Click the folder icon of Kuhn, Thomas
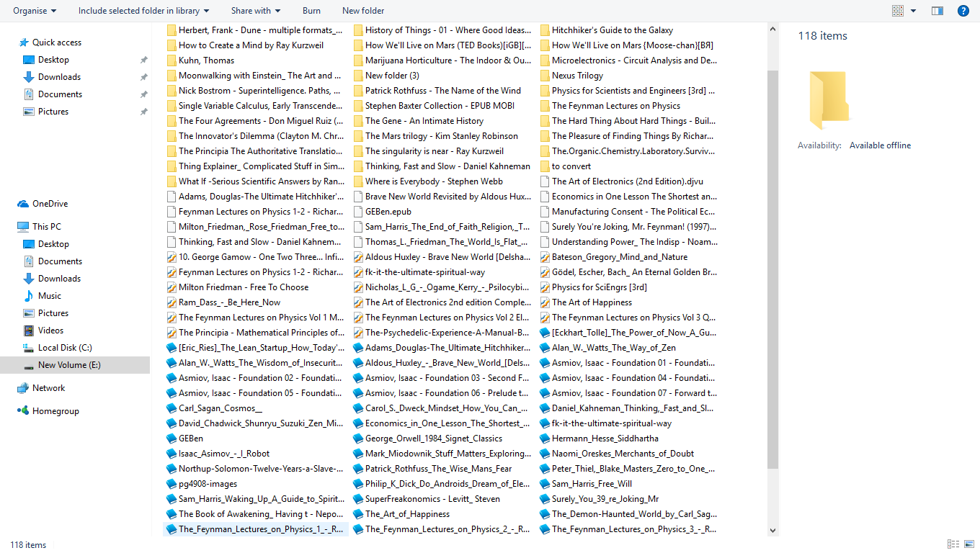Image resolution: width=980 pixels, height=553 pixels. pyautogui.click(x=171, y=60)
